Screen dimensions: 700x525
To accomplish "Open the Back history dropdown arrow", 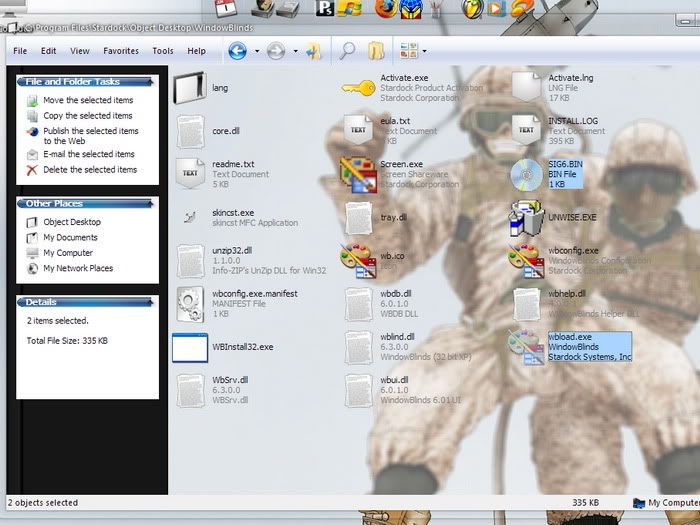I will coord(257,51).
